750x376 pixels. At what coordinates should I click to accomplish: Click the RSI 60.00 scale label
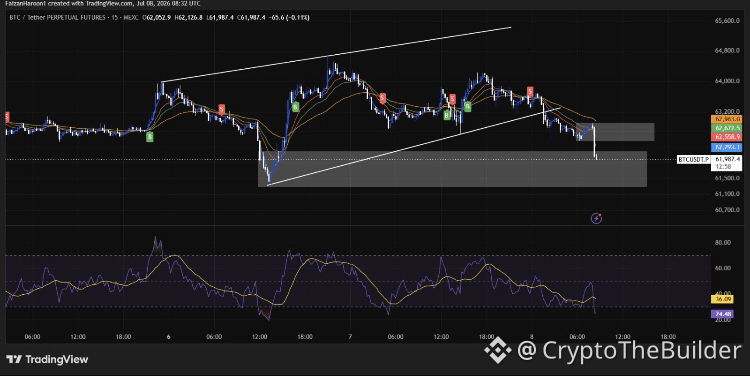tap(723, 268)
